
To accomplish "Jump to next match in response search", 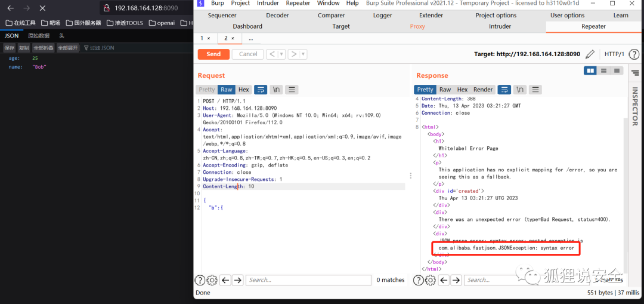I will 456,280.
